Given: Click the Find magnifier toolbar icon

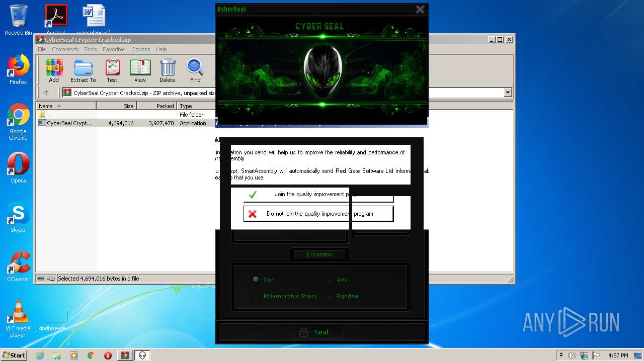Looking at the screenshot, I should pyautogui.click(x=195, y=71).
